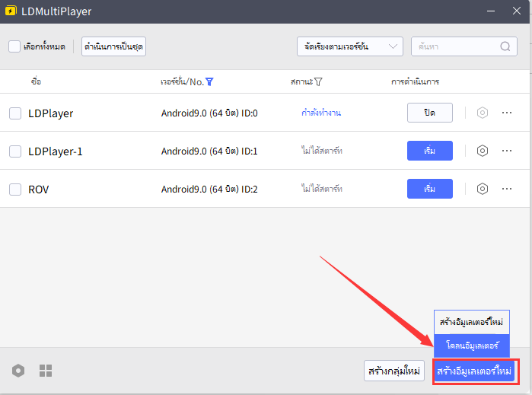Image resolution: width=532 pixels, height=395 pixels.
Task: Open settings gear for LDPlayer-1 row
Action: [482, 151]
